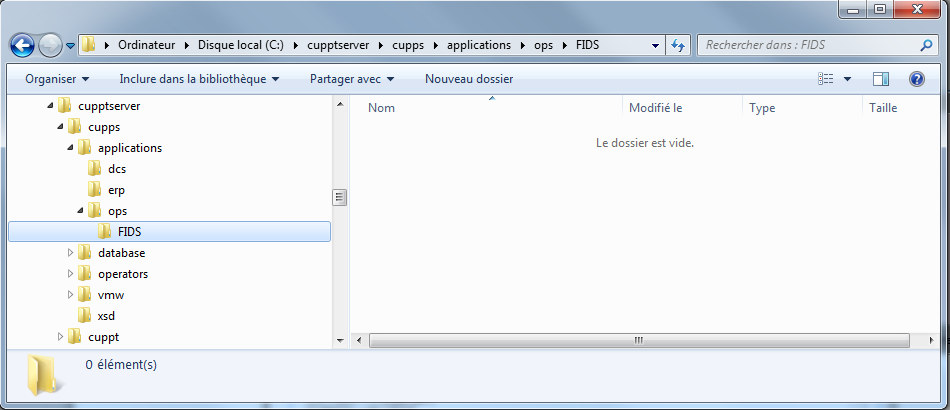Select the dcs folder icon in tree
This screenshot has width=950, height=410.
pyautogui.click(x=95, y=169)
